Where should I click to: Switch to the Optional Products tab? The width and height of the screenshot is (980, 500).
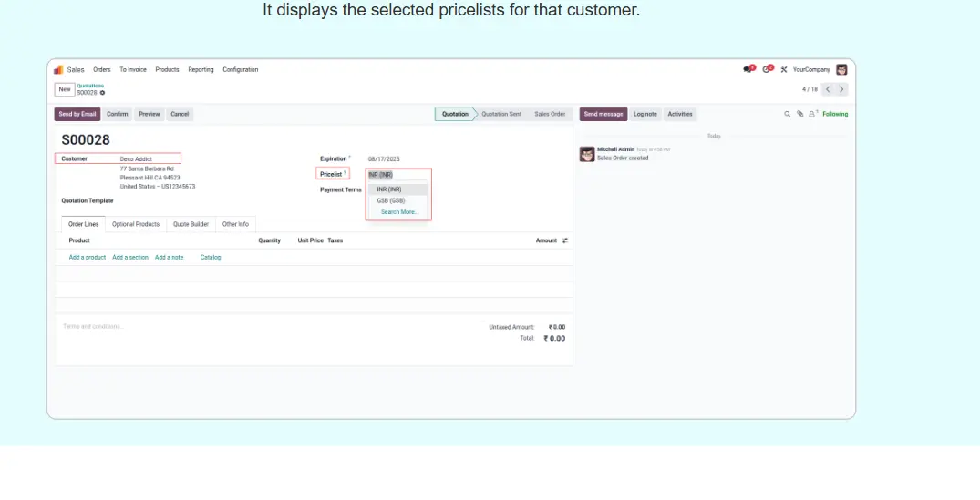pyautogui.click(x=136, y=224)
